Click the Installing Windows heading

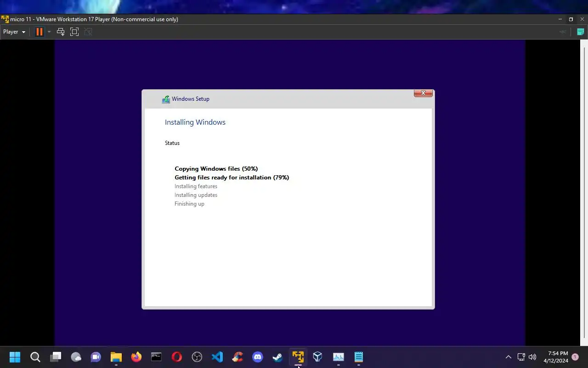tap(195, 122)
